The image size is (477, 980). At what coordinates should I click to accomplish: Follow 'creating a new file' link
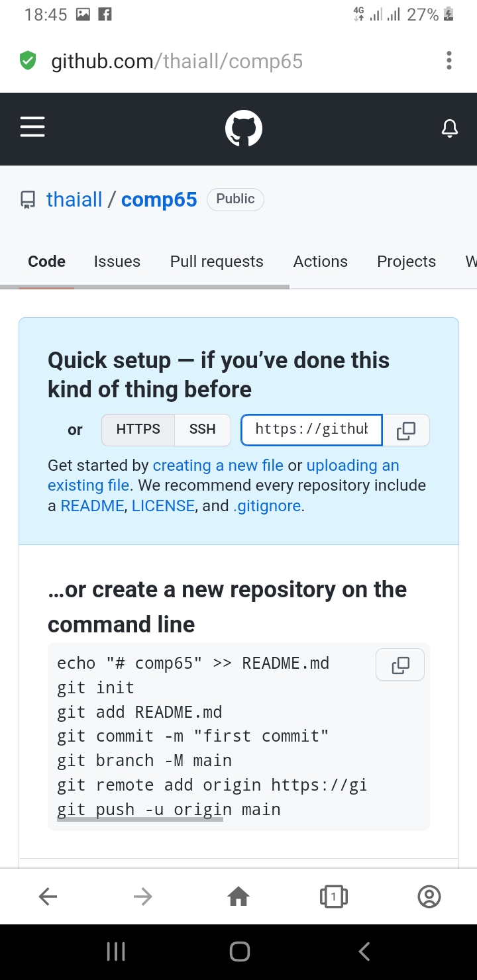point(218,465)
